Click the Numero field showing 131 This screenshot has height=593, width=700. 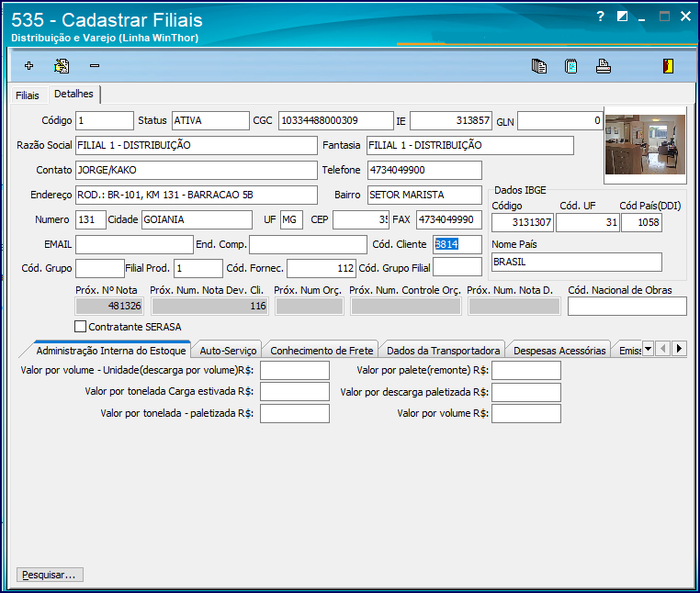(91, 219)
